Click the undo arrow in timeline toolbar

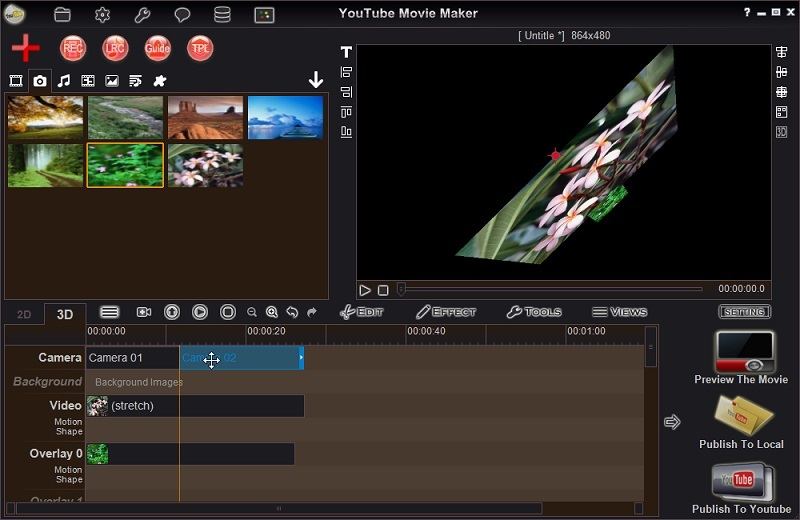tap(292, 312)
